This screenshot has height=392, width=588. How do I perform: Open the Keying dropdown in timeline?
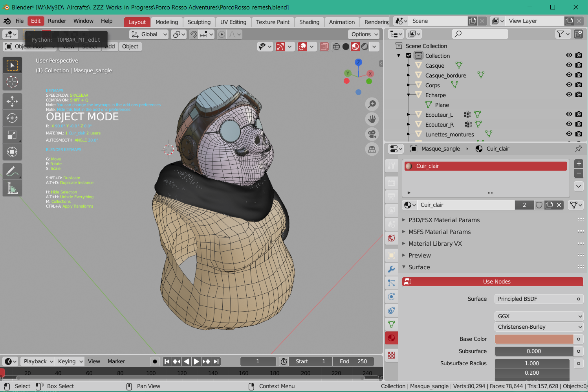[x=70, y=361]
